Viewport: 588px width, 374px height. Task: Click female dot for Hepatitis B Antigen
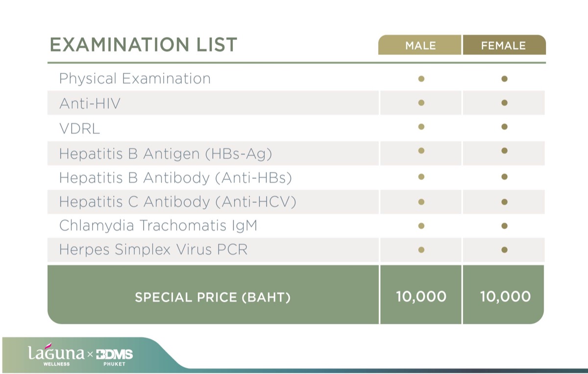click(x=504, y=151)
